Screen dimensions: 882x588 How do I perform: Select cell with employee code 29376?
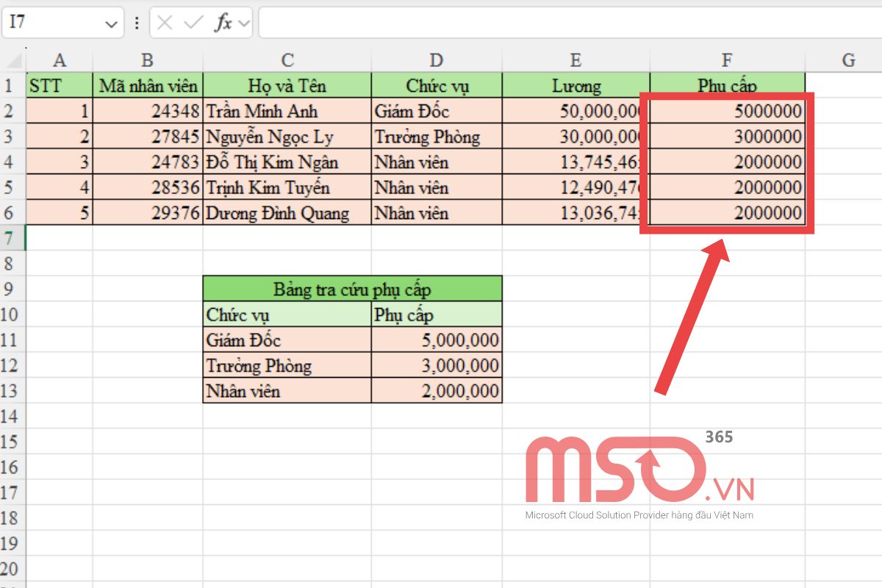point(148,212)
